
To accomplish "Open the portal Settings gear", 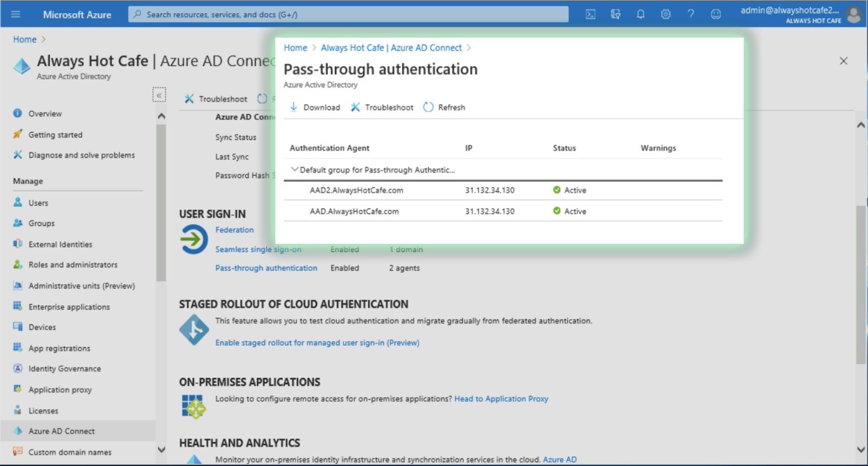I will (x=666, y=14).
